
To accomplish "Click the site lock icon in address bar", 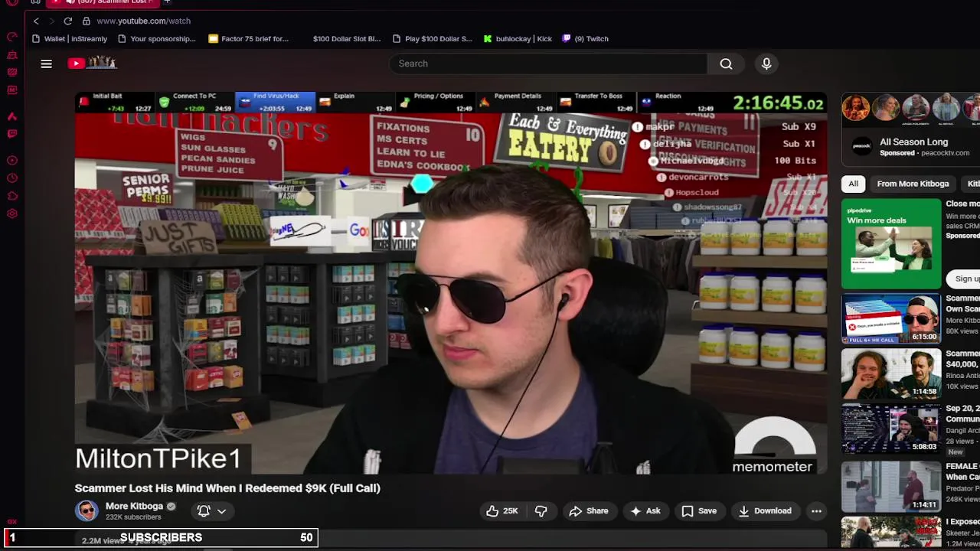I will tap(86, 21).
